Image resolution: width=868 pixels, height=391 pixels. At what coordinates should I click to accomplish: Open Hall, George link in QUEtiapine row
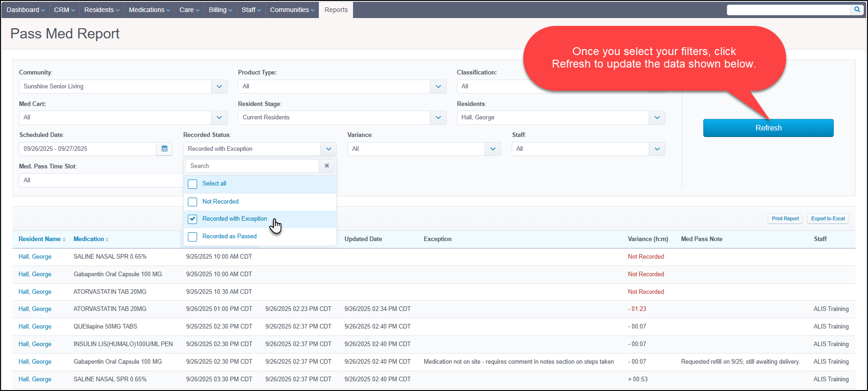click(35, 327)
